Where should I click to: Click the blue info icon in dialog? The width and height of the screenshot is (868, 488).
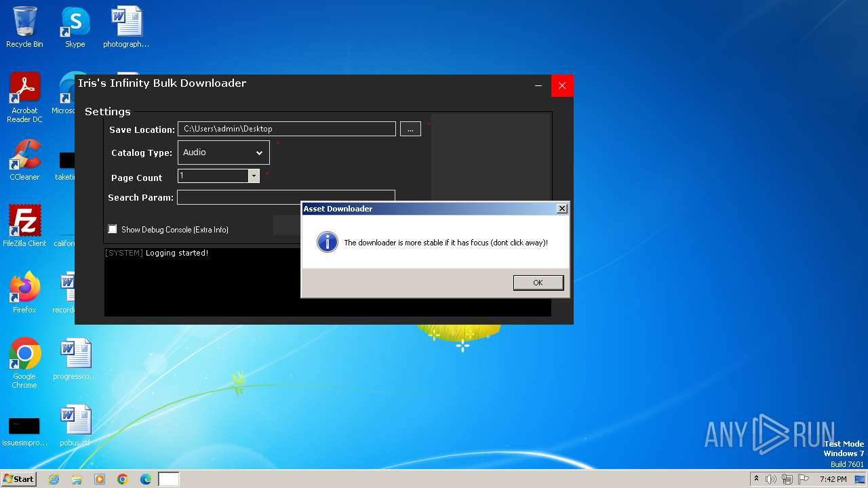pos(328,242)
